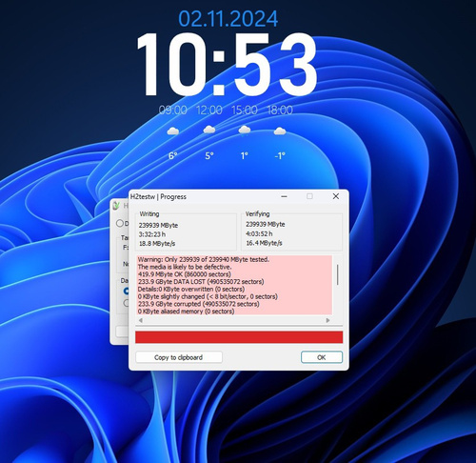Click the '233.9 GByte DATA LOST' line
Screen dimensions: 476x463
point(201,282)
